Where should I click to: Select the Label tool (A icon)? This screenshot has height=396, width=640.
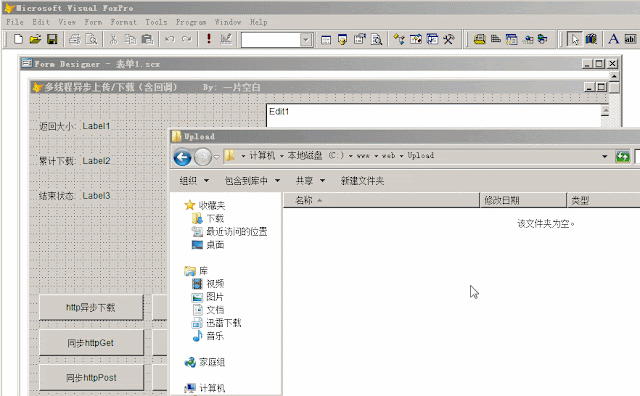[613, 39]
